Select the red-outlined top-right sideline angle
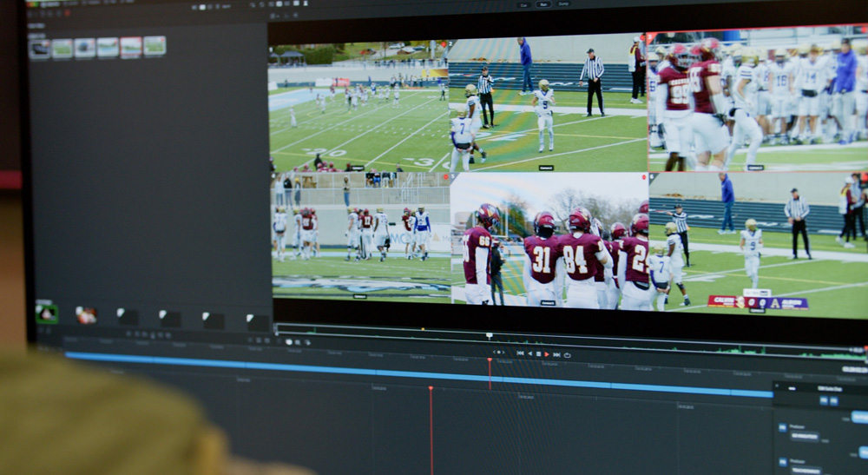The height and width of the screenshot is (475, 868). click(757, 98)
